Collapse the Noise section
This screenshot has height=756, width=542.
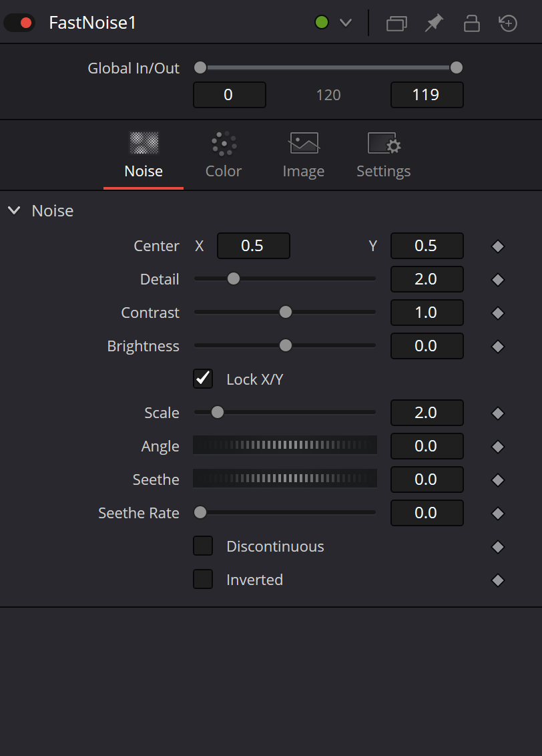coord(15,210)
